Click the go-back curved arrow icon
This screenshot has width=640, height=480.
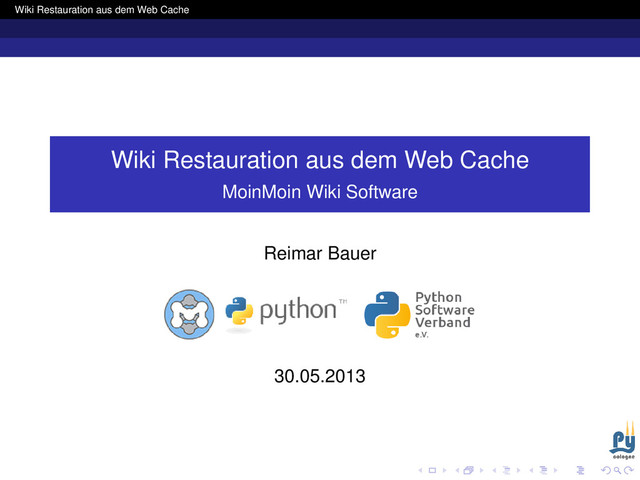click(x=606, y=470)
